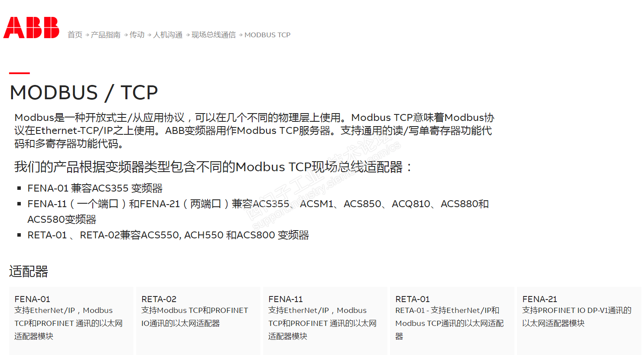Click the "适配器" section heading
Viewport: 644px width, 358px height.
tap(29, 271)
